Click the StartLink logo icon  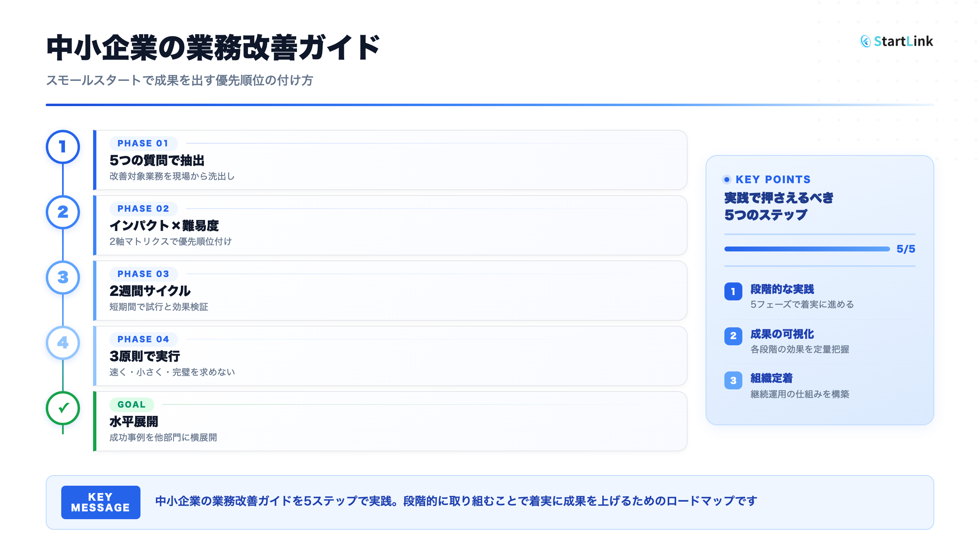click(x=865, y=41)
